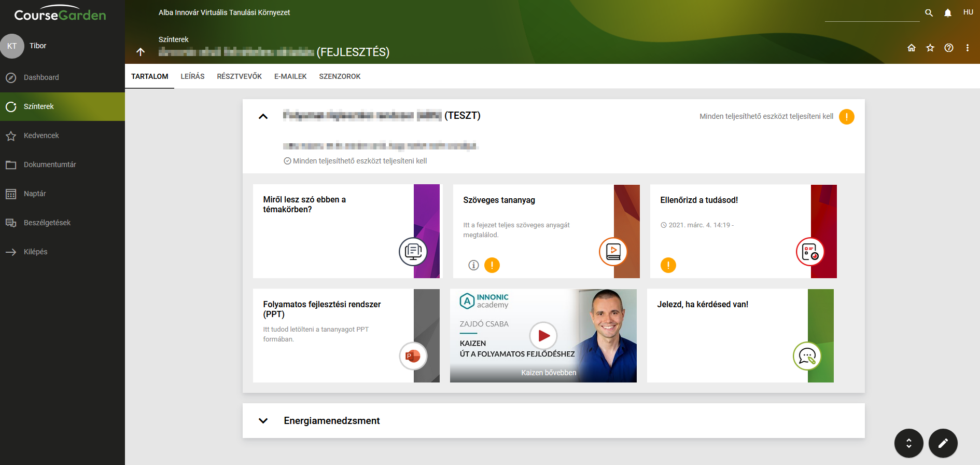The width and height of the screenshot is (980, 465).
Task: Open the help question mark icon
Action: [949, 48]
